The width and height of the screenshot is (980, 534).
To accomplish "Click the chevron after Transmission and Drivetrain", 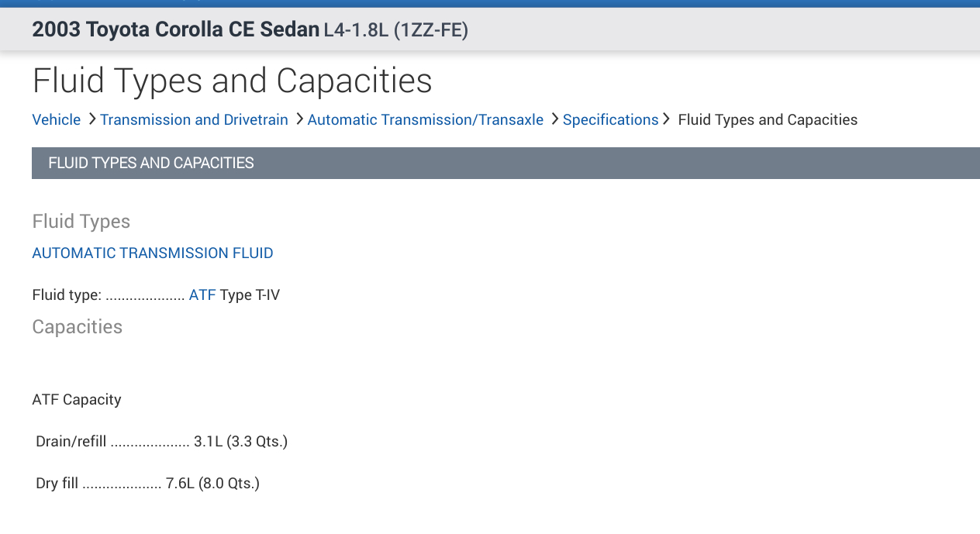I will coord(299,119).
